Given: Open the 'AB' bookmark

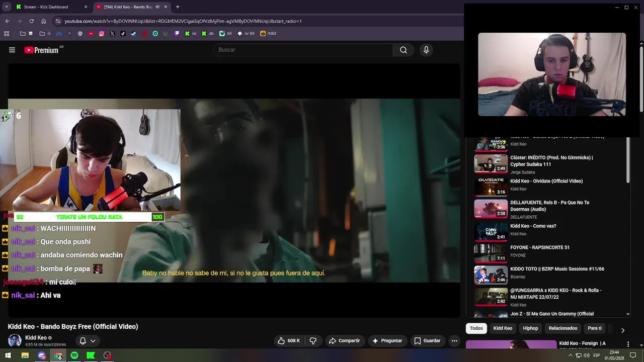Looking at the screenshot, I should (226, 34).
